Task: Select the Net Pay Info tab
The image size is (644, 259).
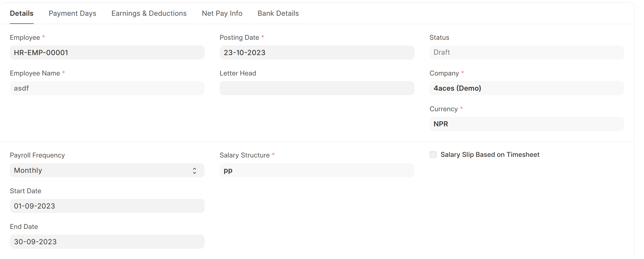Action: pos(222,13)
